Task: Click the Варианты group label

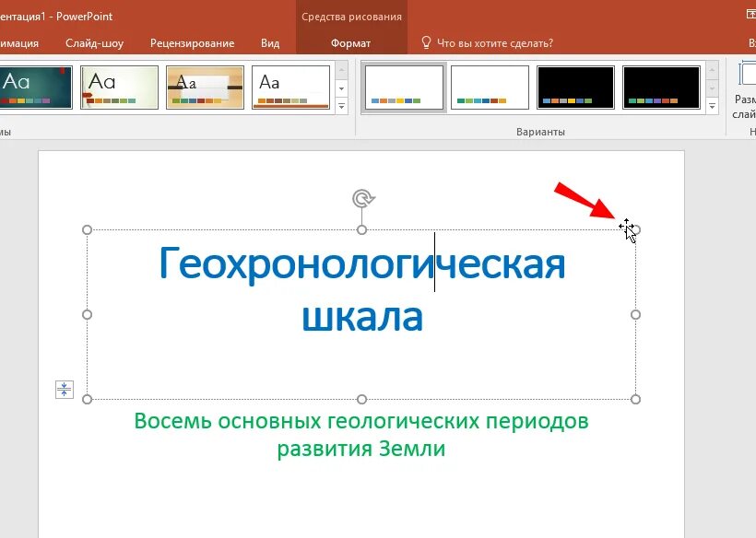Action: tap(540, 132)
